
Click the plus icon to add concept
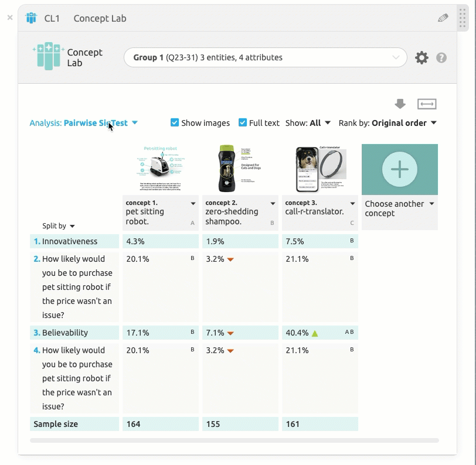pos(399,169)
